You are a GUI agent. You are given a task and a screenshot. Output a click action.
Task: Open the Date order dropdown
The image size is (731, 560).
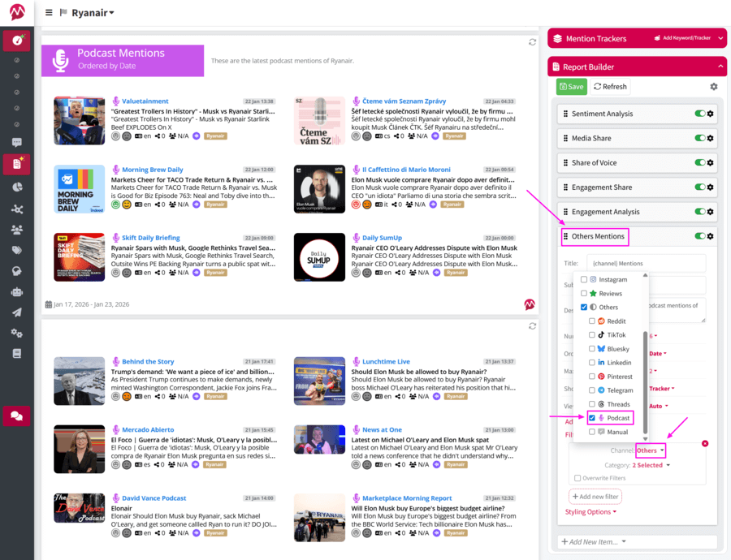pyautogui.click(x=658, y=354)
